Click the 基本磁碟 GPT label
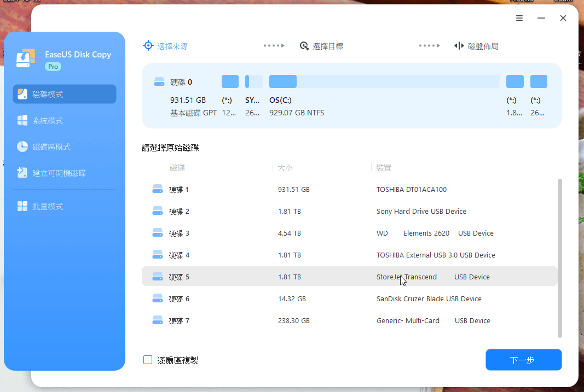 pyautogui.click(x=193, y=113)
